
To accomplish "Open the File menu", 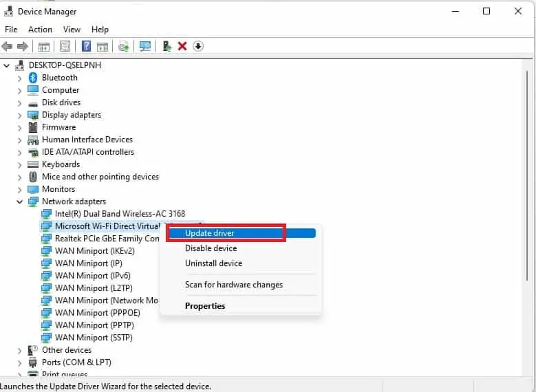I will [x=11, y=30].
